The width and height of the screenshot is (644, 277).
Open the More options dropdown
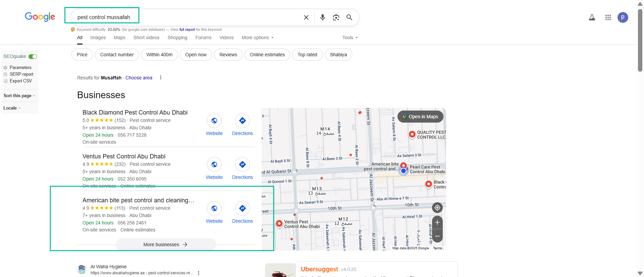point(257,38)
